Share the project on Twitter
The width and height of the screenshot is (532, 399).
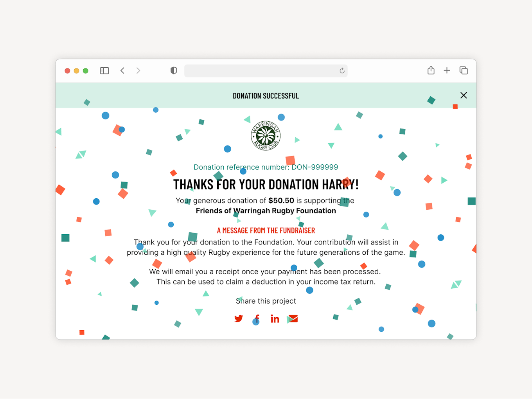(x=239, y=319)
